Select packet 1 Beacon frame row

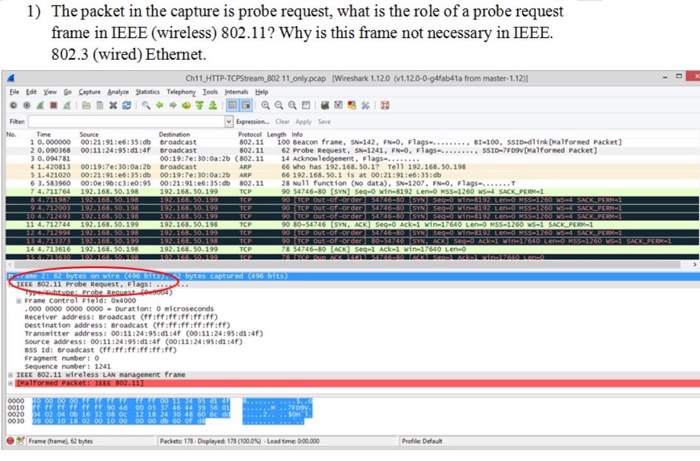pos(352,142)
